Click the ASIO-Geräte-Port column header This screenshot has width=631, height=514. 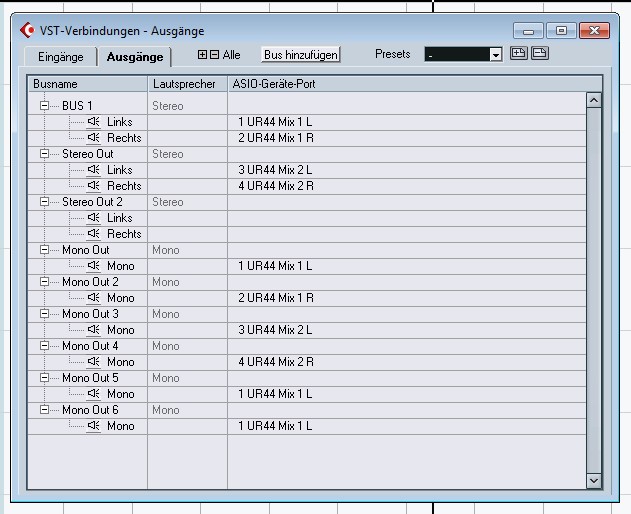[415, 84]
